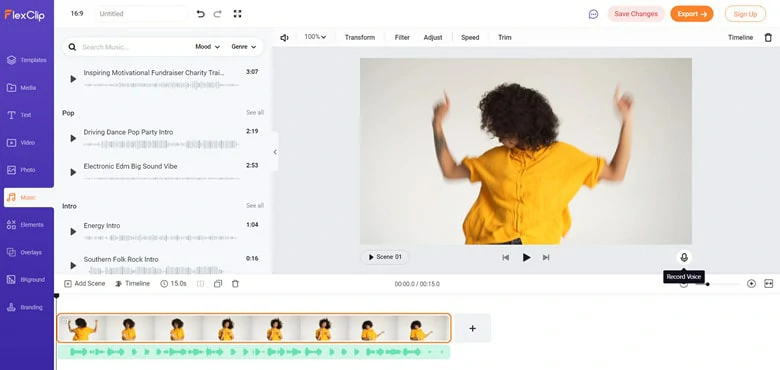Enter fullscreen preview mode
The height and width of the screenshot is (370, 780).
click(x=237, y=14)
